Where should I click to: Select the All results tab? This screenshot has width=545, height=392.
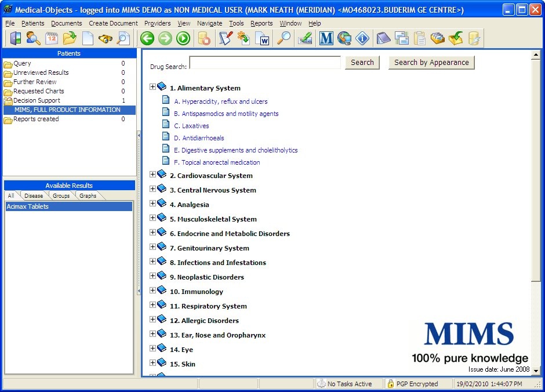tap(11, 195)
